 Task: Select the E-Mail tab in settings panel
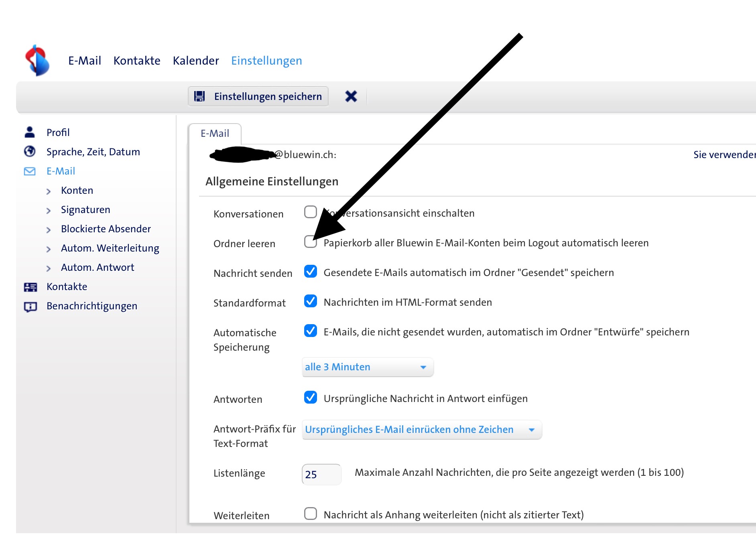[x=215, y=134]
